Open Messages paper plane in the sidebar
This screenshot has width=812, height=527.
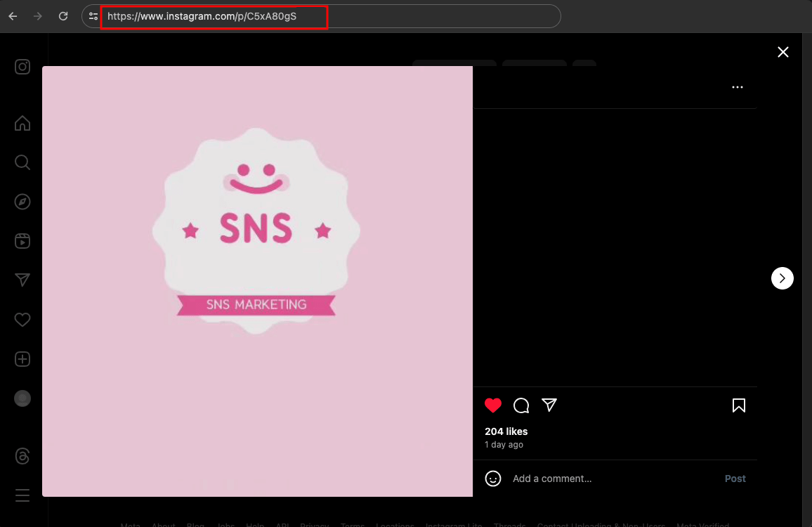[22, 280]
